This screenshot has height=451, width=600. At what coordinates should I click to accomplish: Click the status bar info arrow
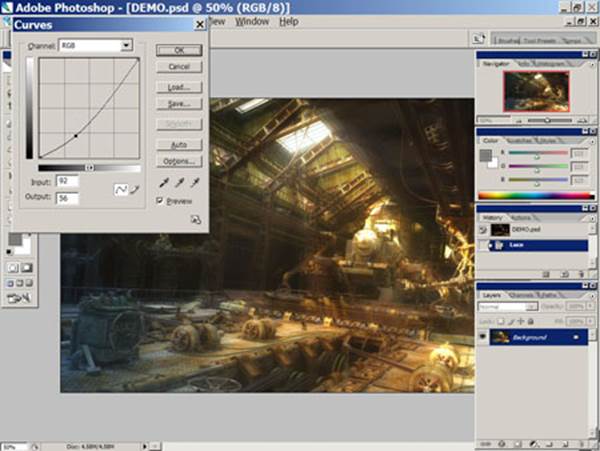pyautogui.click(x=145, y=446)
